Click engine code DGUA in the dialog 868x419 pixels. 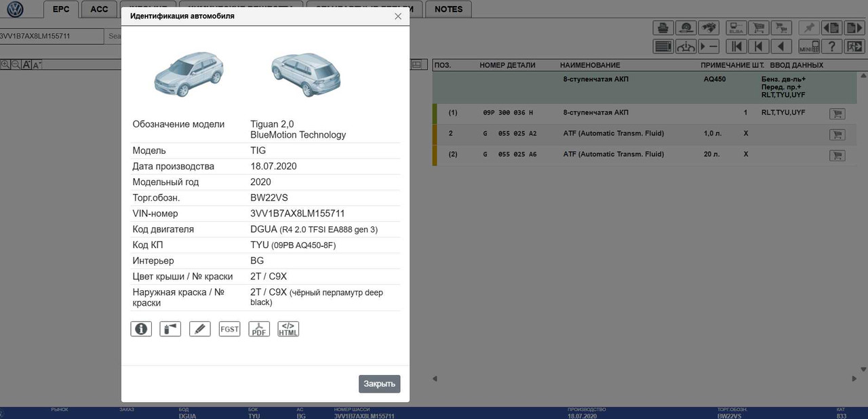point(264,229)
